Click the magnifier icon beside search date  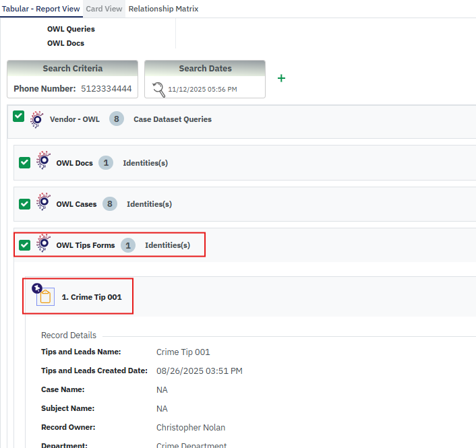(158, 89)
